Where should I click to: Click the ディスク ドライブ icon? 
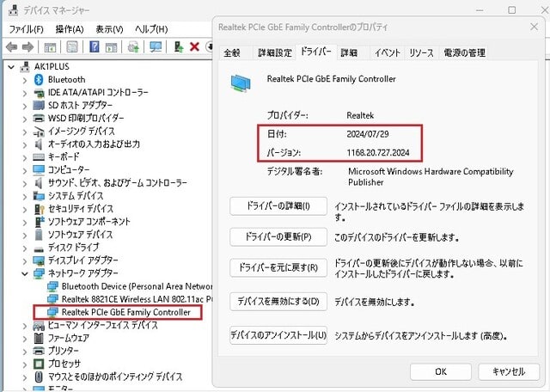coord(39,248)
